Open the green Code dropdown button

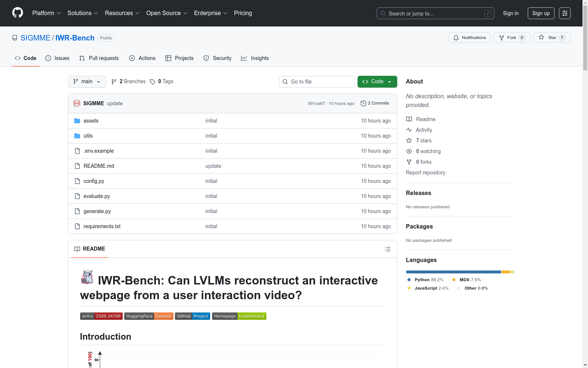point(377,82)
